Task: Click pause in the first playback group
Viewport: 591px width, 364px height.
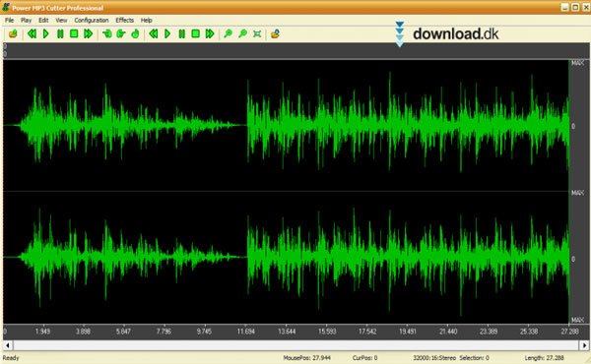Action: tap(60, 33)
